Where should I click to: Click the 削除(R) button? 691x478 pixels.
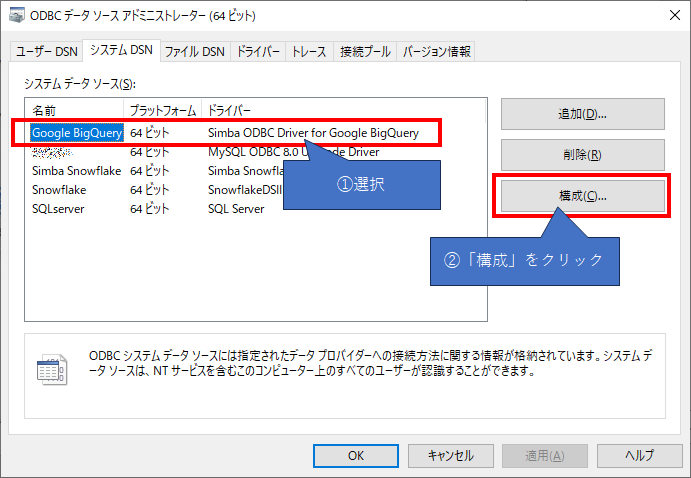[582, 155]
